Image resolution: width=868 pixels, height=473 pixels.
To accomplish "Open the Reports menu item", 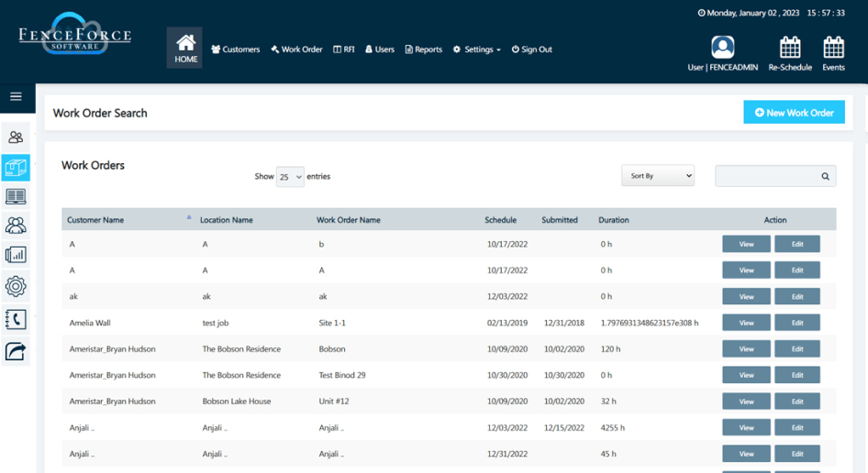I will pos(424,49).
